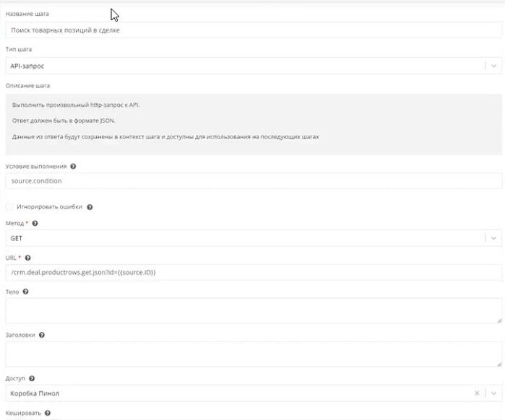505x420 pixels.
Task: Focus the source.condition input field
Action: 246,180
